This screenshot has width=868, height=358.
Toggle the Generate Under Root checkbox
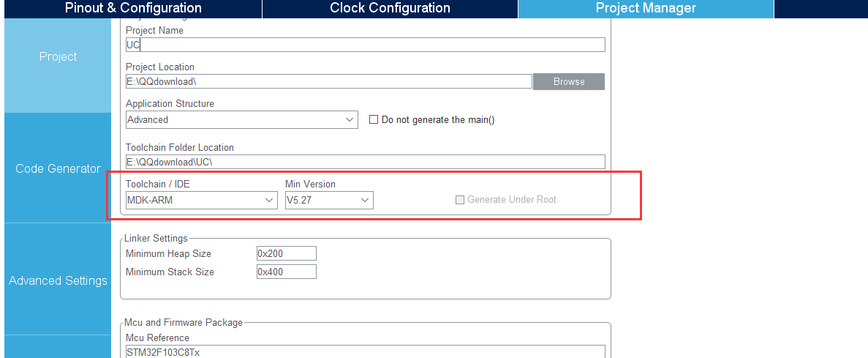pos(459,200)
